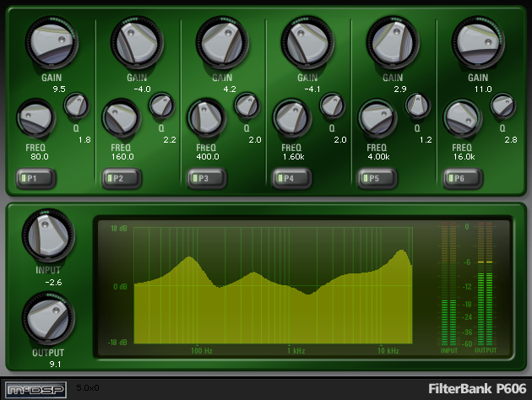
Task: Click the P6 gain value 11.0
Action: click(483, 89)
